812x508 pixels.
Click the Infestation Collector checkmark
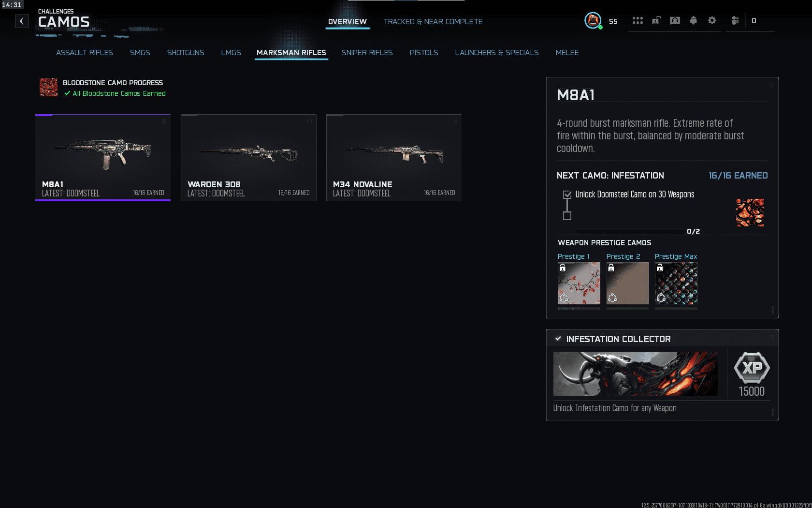(x=558, y=339)
